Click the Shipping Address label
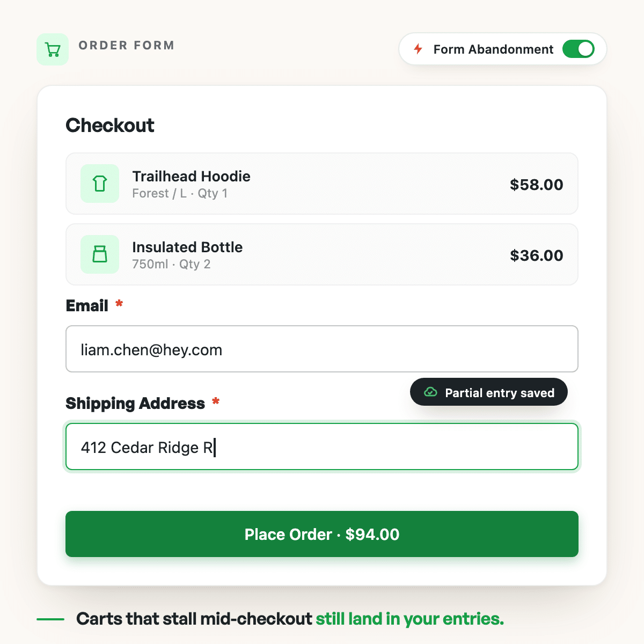 coord(135,403)
